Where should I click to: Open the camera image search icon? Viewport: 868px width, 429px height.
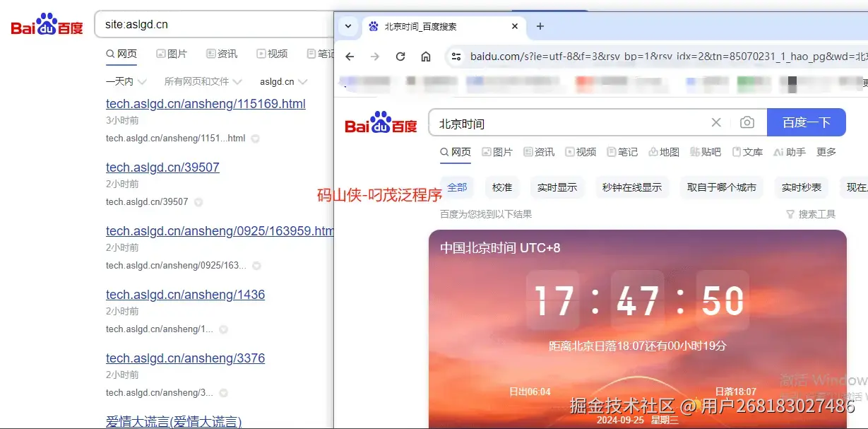pyautogui.click(x=747, y=123)
